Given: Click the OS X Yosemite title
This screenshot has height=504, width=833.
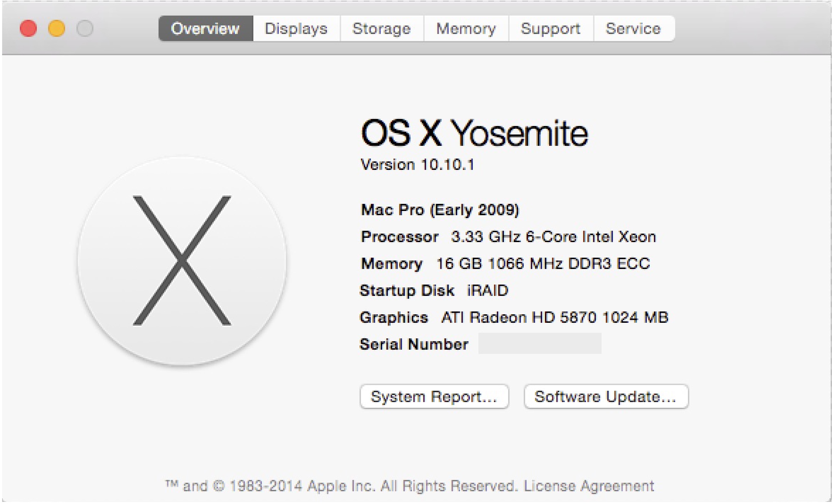Looking at the screenshot, I should 474,133.
